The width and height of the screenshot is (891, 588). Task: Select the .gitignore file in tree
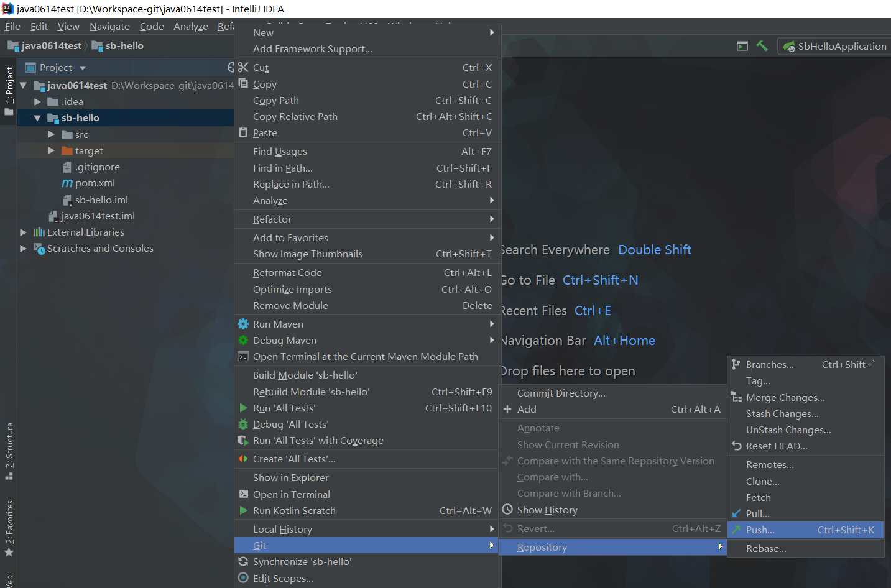[x=97, y=167]
